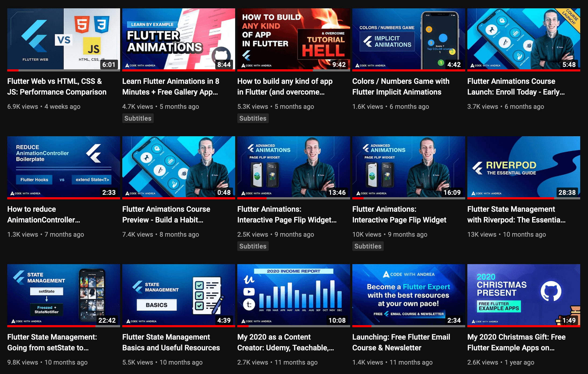
Task: Open Reduce AnimationController Boilerplate thumbnail
Action: click(63, 167)
